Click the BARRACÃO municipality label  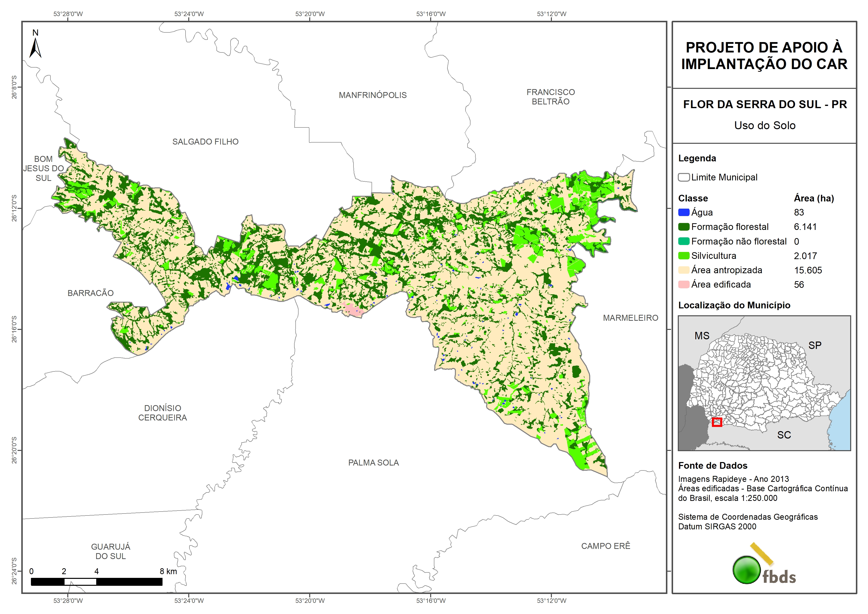pos(90,293)
